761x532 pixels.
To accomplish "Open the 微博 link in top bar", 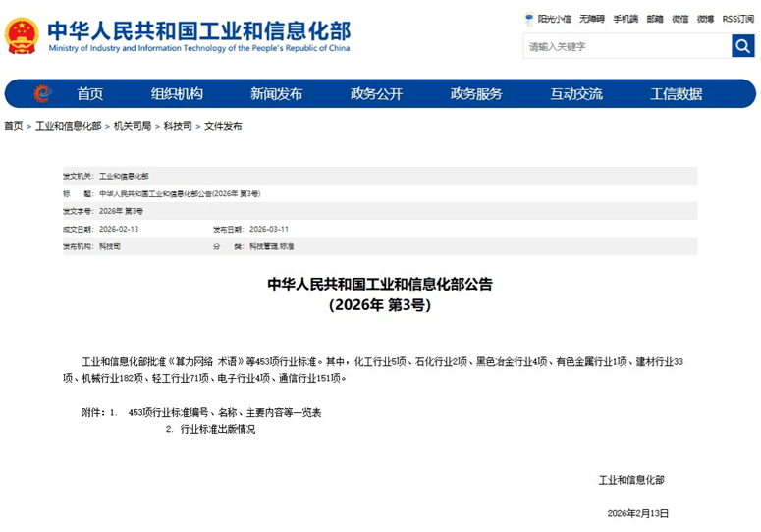I will 705,19.
